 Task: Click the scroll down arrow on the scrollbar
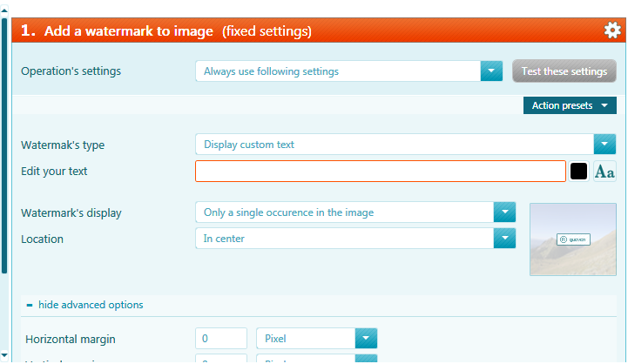point(4,354)
